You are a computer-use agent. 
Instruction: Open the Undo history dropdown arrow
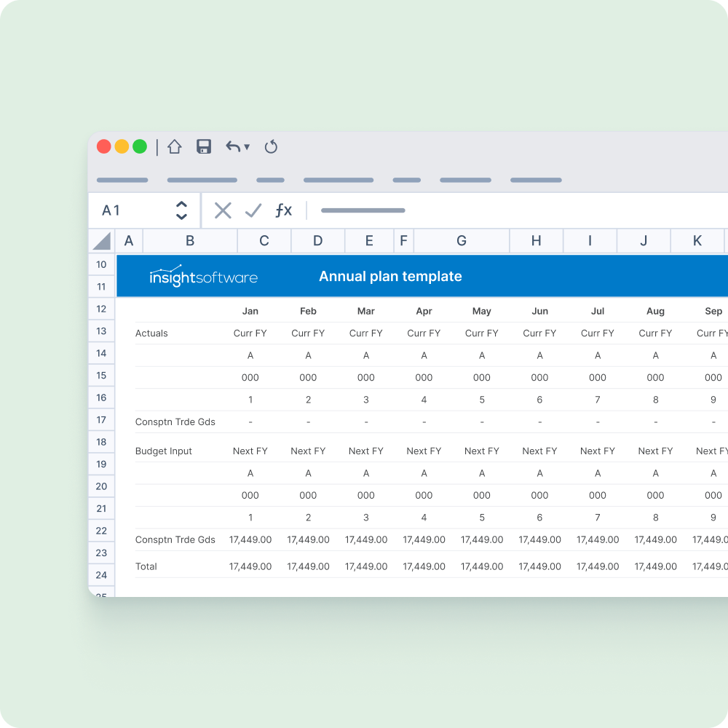247,147
